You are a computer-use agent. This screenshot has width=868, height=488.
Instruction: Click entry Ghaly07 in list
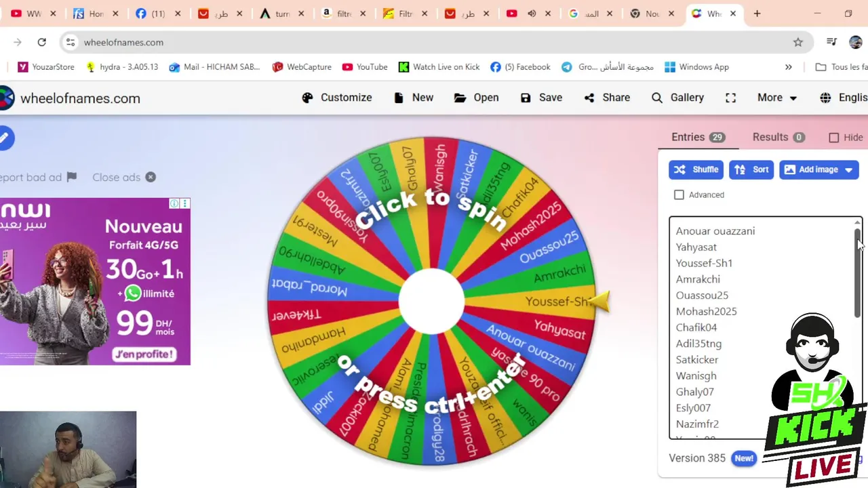[x=694, y=392]
